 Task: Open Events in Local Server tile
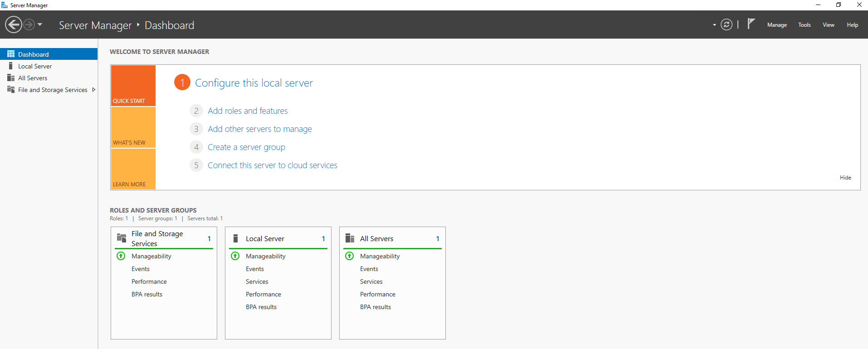[x=255, y=269]
